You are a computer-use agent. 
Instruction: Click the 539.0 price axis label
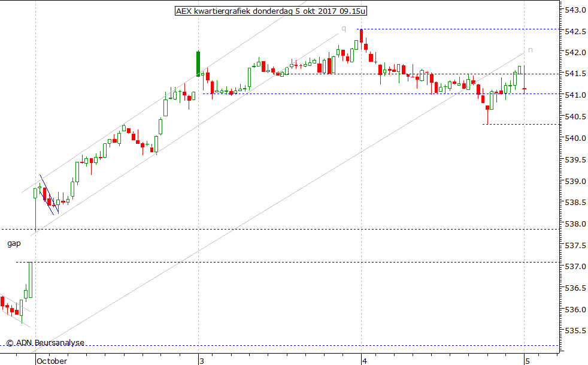click(x=575, y=182)
